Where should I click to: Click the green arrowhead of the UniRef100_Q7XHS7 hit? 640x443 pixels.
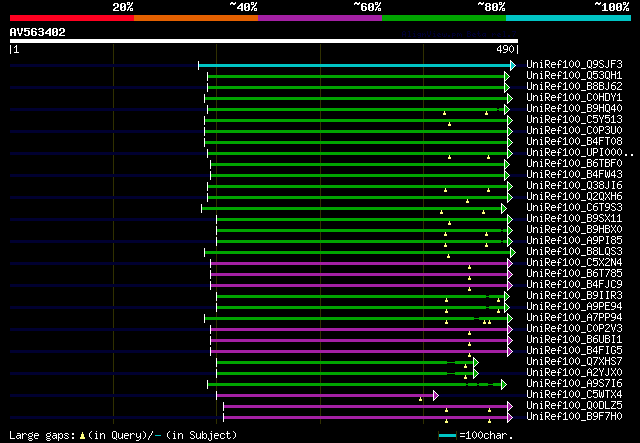[x=476, y=362]
